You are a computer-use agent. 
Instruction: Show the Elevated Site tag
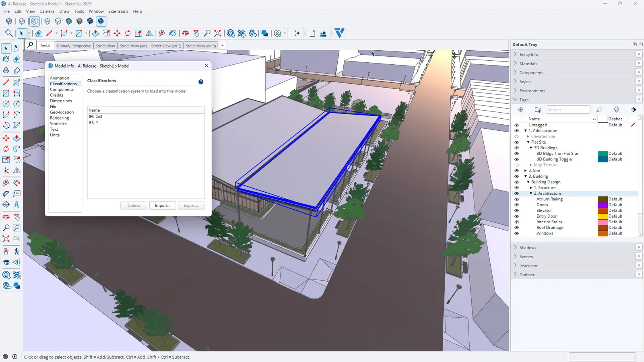[516, 136]
